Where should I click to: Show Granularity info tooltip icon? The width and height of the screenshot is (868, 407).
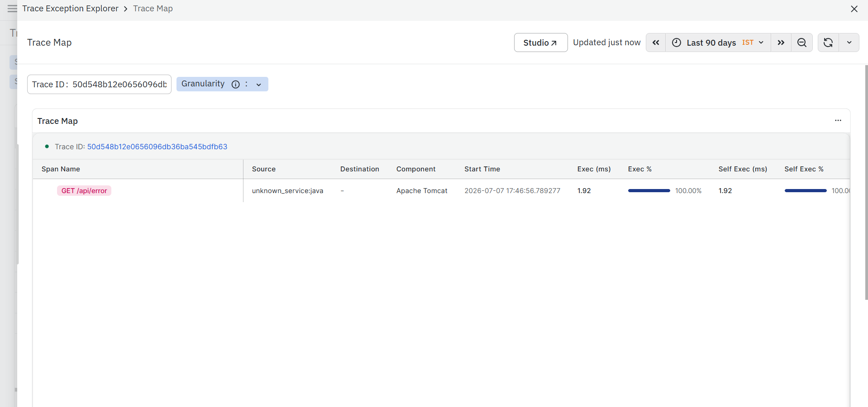tap(235, 84)
